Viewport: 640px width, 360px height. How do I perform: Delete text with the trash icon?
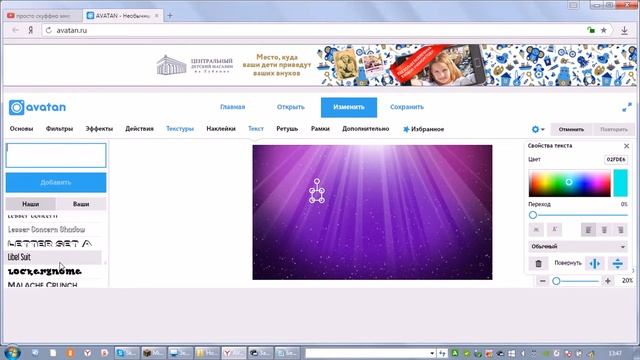point(538,264)
